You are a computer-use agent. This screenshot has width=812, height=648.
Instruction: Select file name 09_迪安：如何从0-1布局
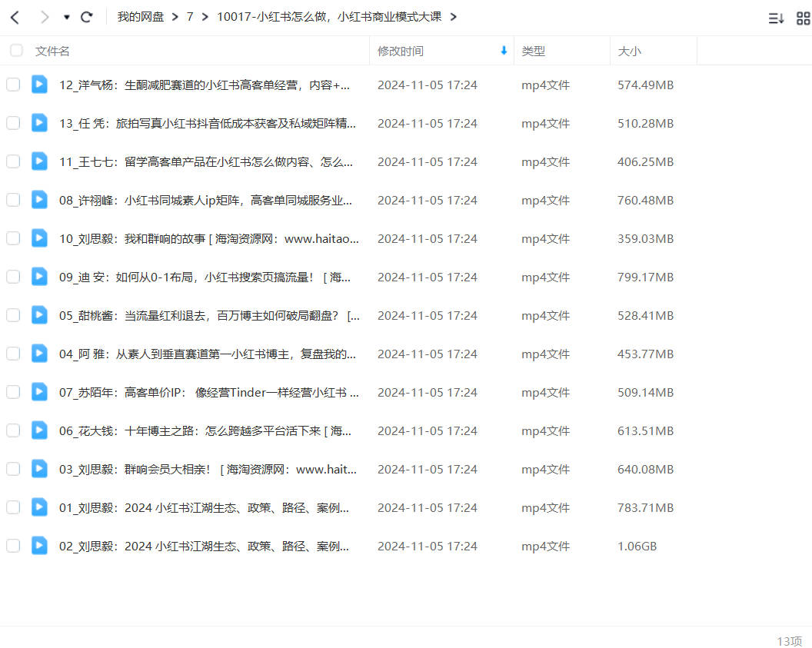(x=205, y=277)
